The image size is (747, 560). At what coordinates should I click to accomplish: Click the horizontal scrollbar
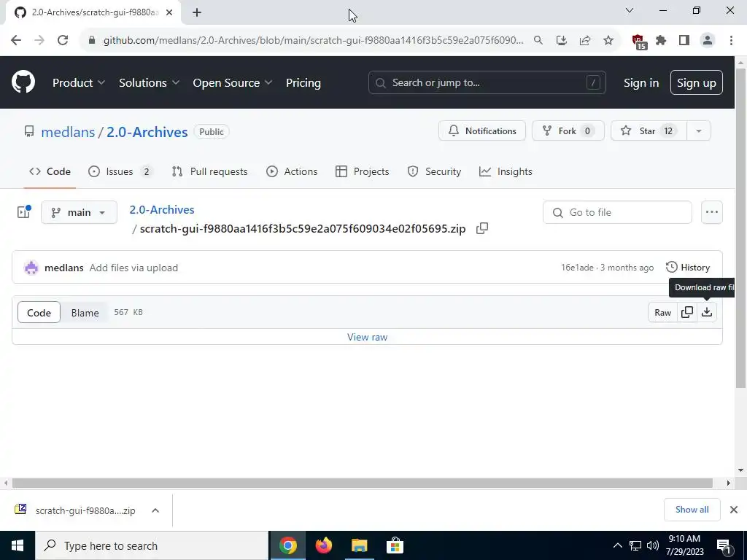pyautogui.click(x=362, y=483)
